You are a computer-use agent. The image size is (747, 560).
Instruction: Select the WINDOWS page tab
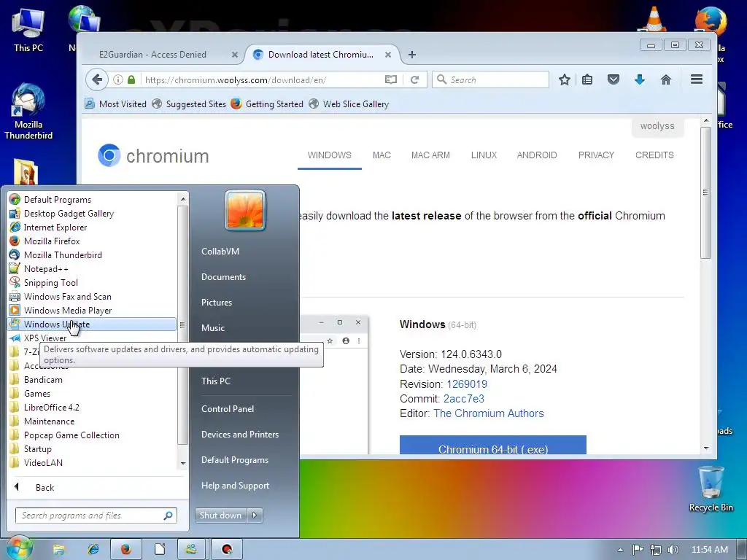tap(329, 155)
